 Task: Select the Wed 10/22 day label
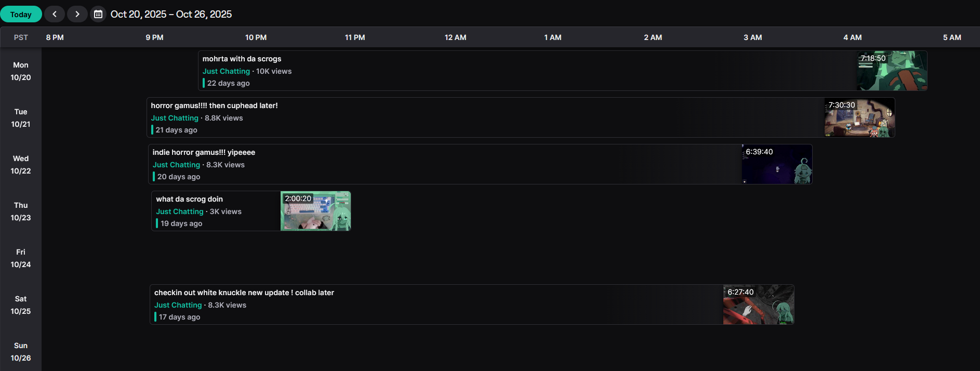[x=21, y=165]
